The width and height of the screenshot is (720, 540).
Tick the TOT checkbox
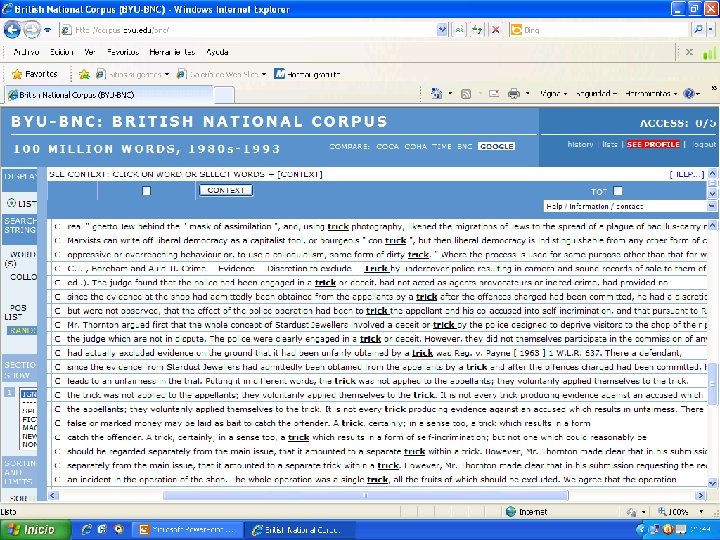pos(618,191)
